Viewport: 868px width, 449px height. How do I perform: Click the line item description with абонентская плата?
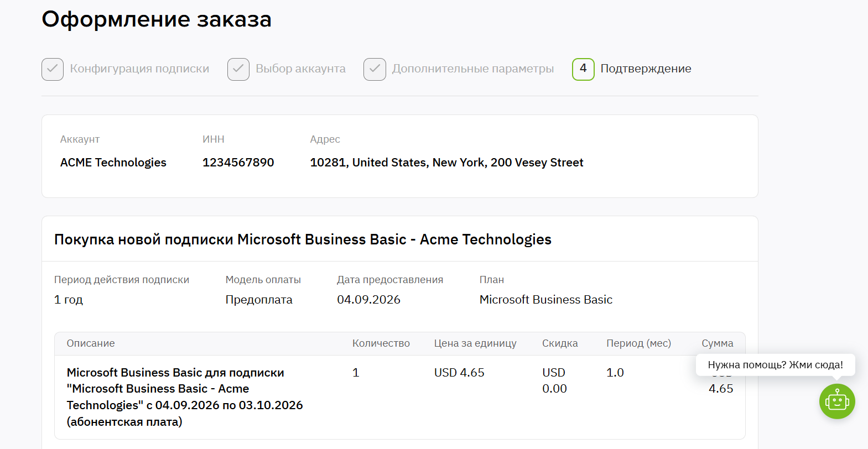[185, 397]
